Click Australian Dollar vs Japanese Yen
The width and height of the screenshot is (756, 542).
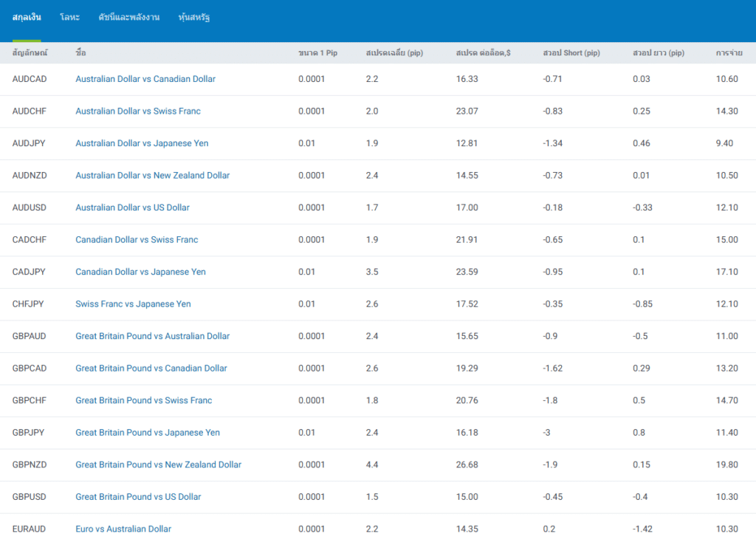click(x=142, y=143)
